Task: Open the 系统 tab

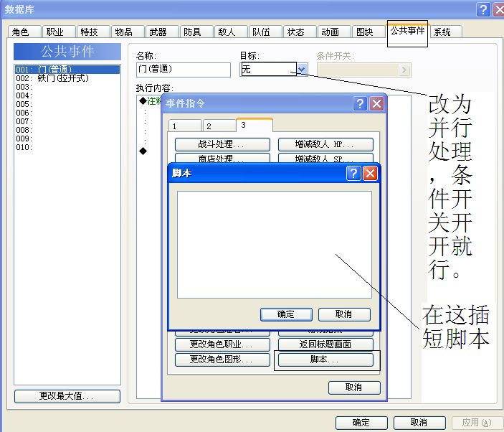Action: pos(446,32)
